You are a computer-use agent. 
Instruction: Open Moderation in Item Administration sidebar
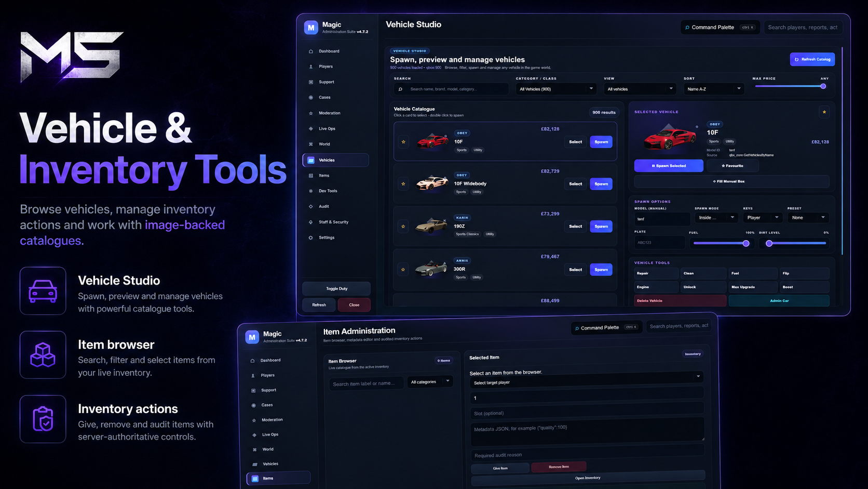coord(272,420)
